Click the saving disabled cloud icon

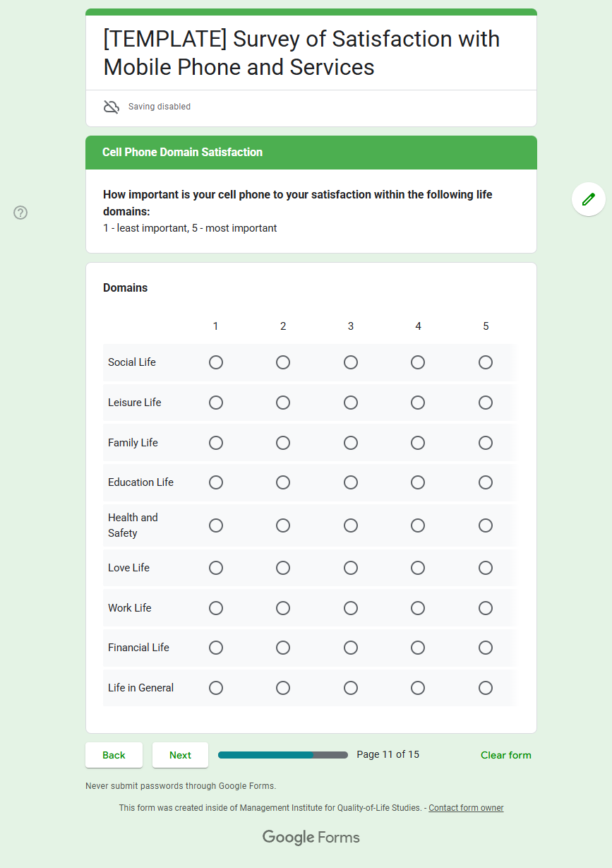pyautogui.click(x=111, y=107)
